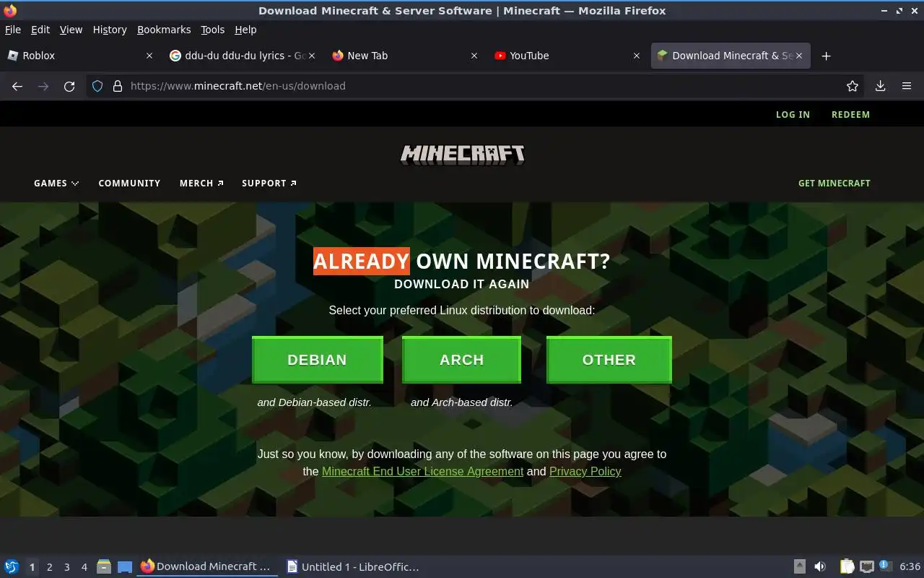Open the Bookmarks menu

[x=164, y=30]
